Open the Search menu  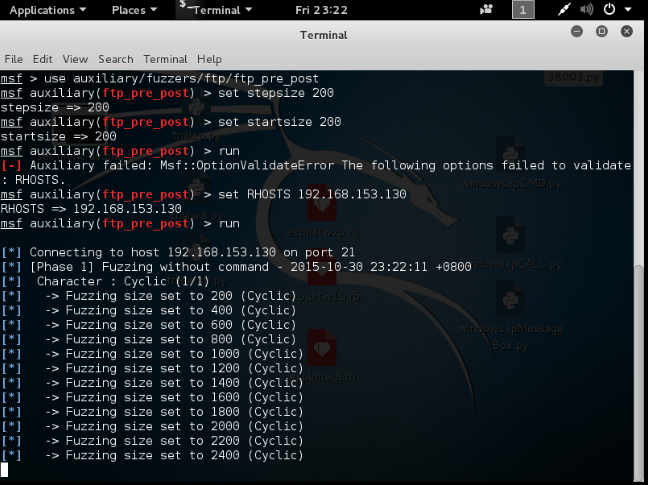[116, 59]
